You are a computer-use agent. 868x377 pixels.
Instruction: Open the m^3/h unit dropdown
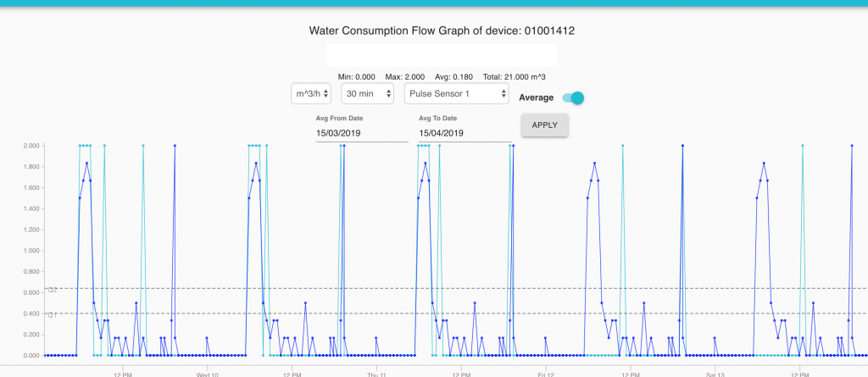pyautogui.click(x=310, y=93)
